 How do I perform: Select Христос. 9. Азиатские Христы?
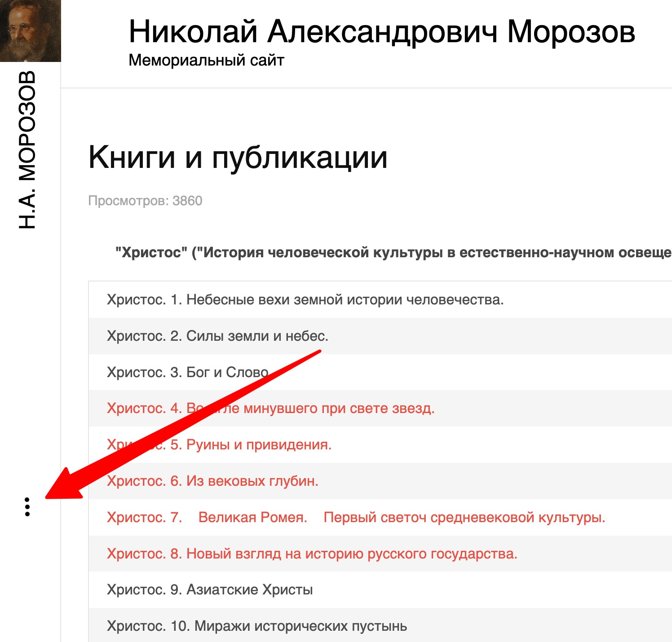[x=210, y=590]
